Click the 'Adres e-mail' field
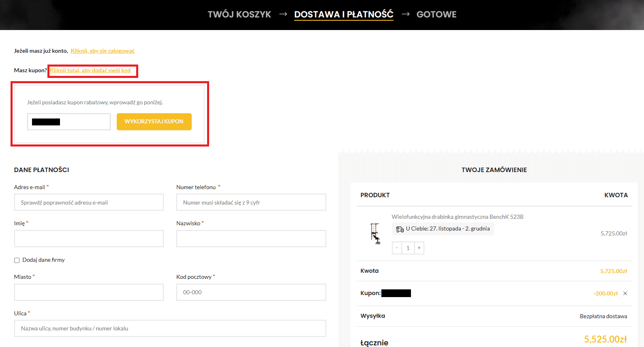This screenshot has width=644, height=347. pyautogui.click(x=89, y=203)
